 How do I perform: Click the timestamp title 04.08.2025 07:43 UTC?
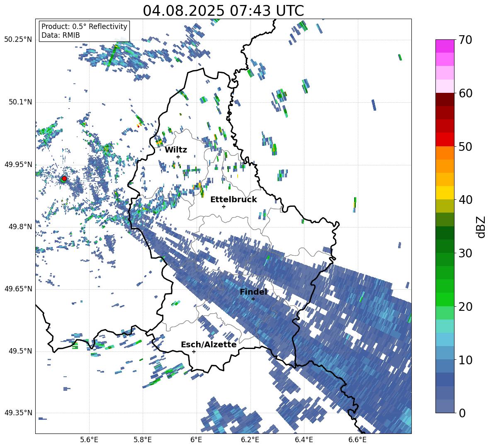coord(224,11)
